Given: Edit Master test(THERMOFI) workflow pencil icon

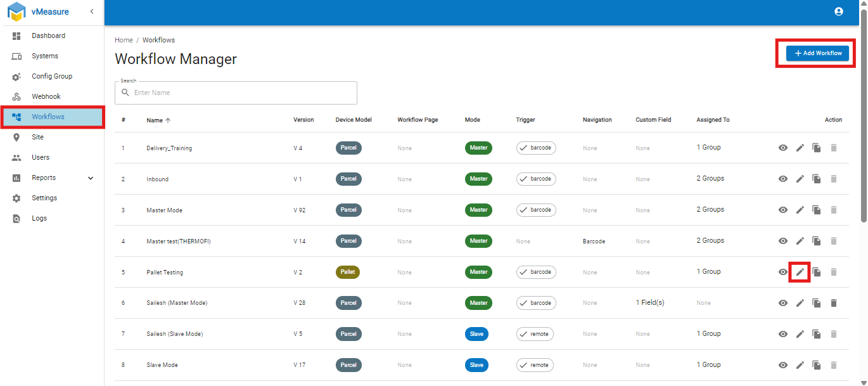Looking at the screenshot, I should coord(800,241).
